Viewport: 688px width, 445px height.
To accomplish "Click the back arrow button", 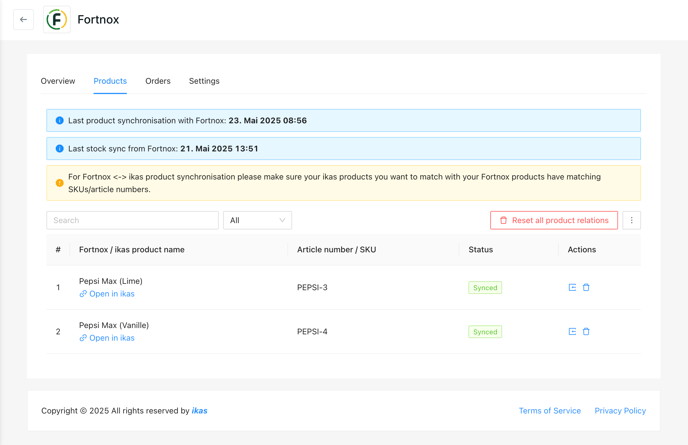I will pyautogui.click(x=23, y=19).
